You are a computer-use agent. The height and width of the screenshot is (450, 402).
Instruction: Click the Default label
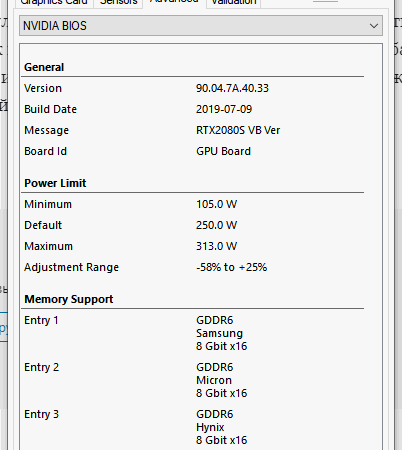click(x=43, y=225)
